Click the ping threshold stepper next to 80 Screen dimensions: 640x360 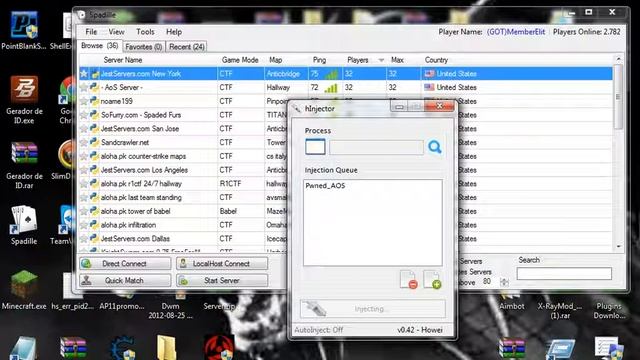(x=504, y=282)
